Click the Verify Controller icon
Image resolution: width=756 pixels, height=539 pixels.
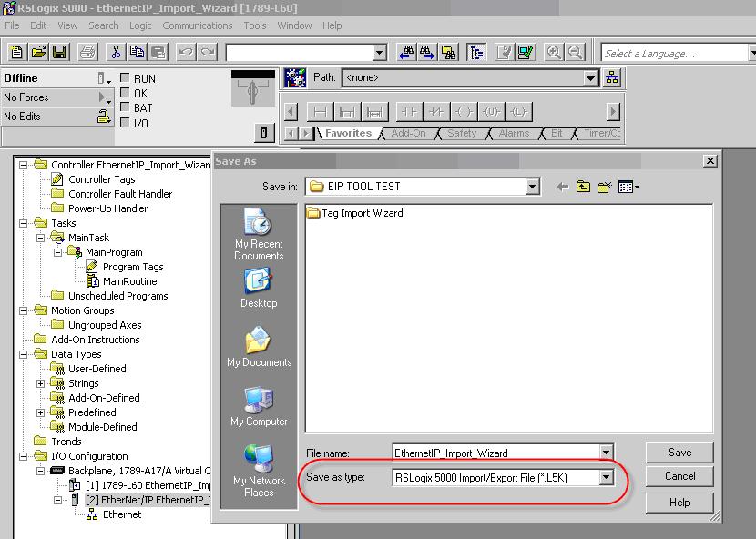tap(526, 52)
